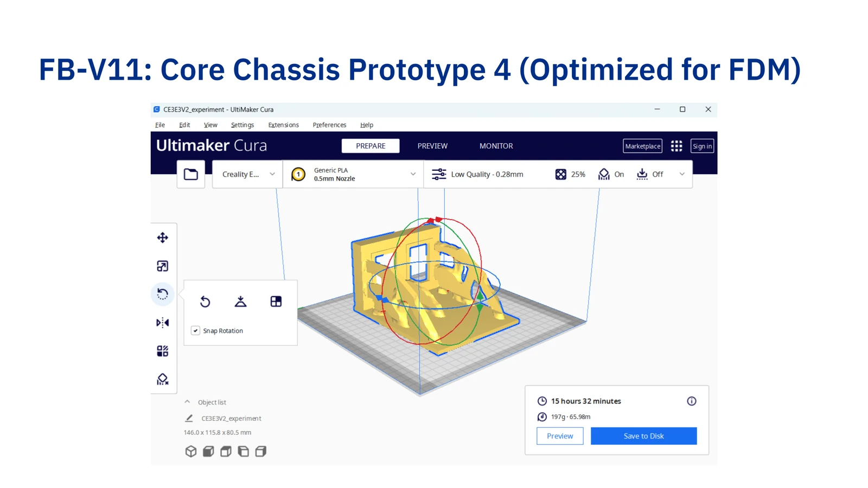
Task: Click the Marketplace button
Action: [x=643, y=146]
